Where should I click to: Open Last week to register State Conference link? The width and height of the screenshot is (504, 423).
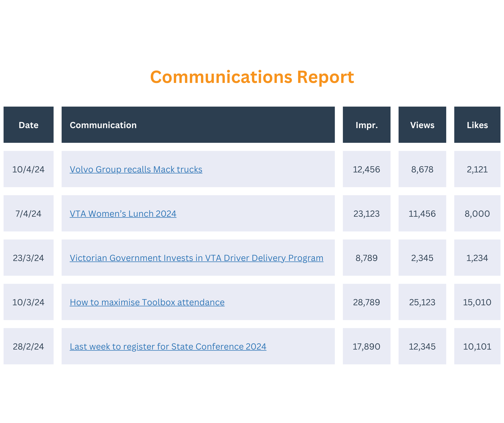click(168, 347)
